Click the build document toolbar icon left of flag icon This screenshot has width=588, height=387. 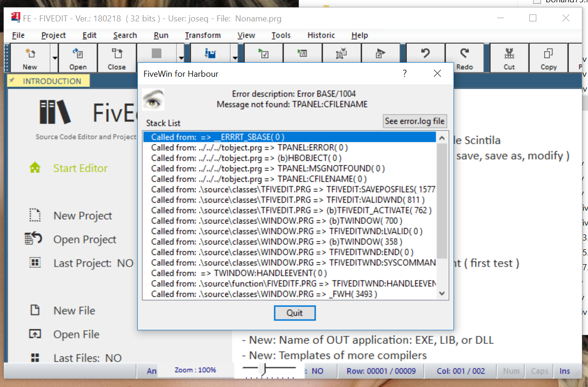coord(342,53)
